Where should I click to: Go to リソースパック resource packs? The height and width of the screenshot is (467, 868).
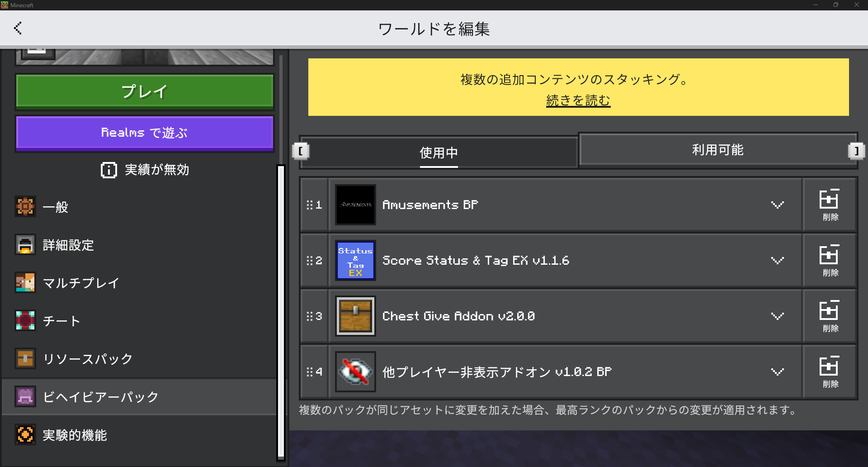click(x=87, y=359)
